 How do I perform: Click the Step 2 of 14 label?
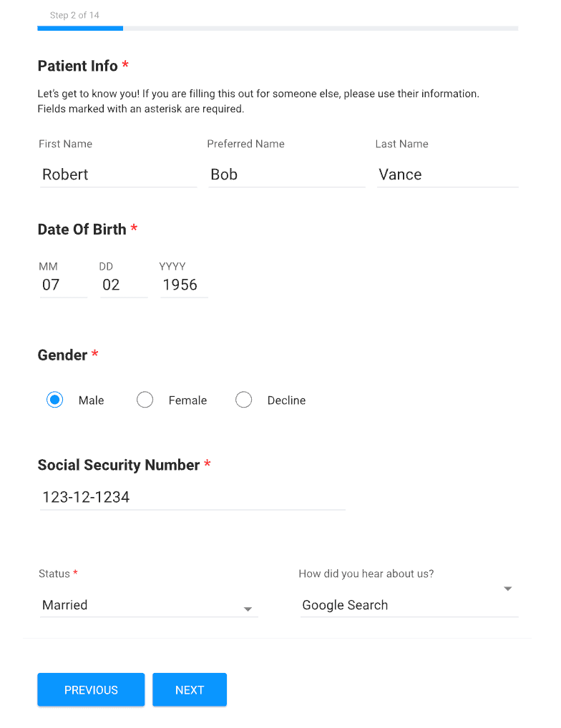click(x=74, y=15)
